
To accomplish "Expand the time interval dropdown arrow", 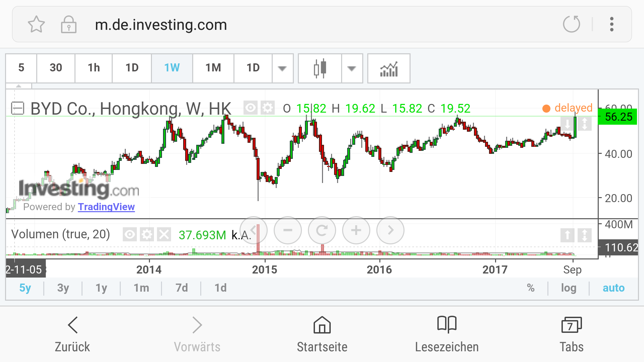I will pyautogui.click(x=282, y=68).
